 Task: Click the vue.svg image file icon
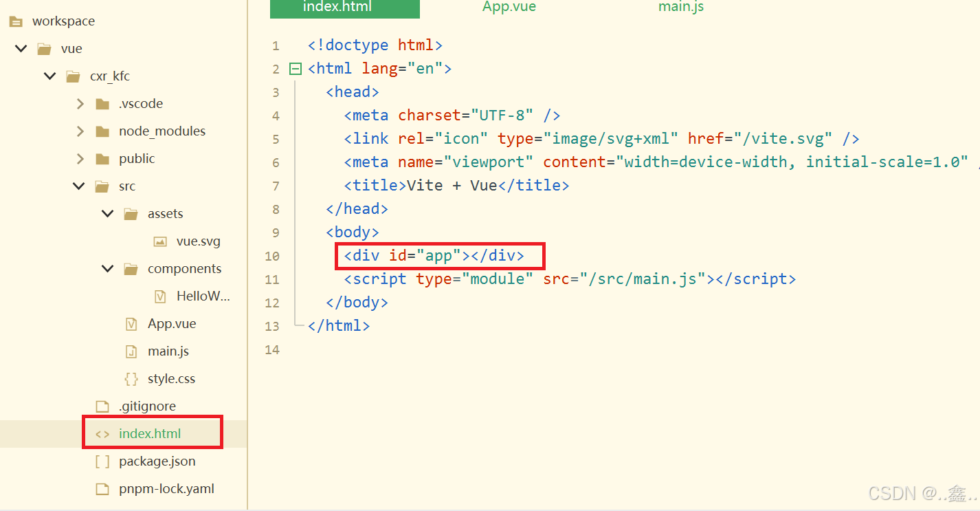pyautogui.click(x=160, y=241)
